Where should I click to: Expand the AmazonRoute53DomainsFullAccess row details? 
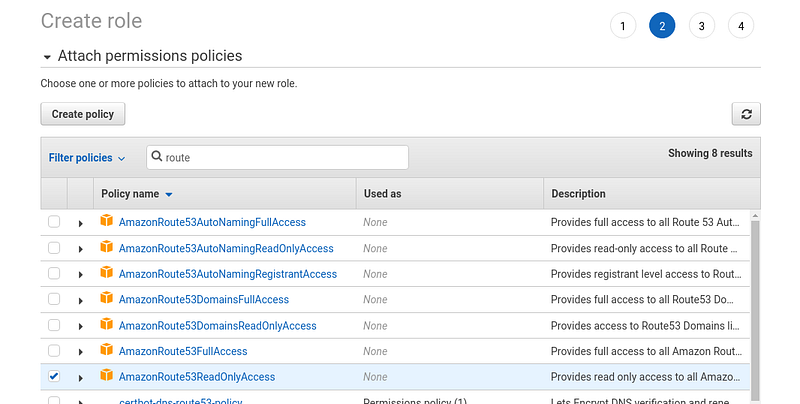coord(81,301)
